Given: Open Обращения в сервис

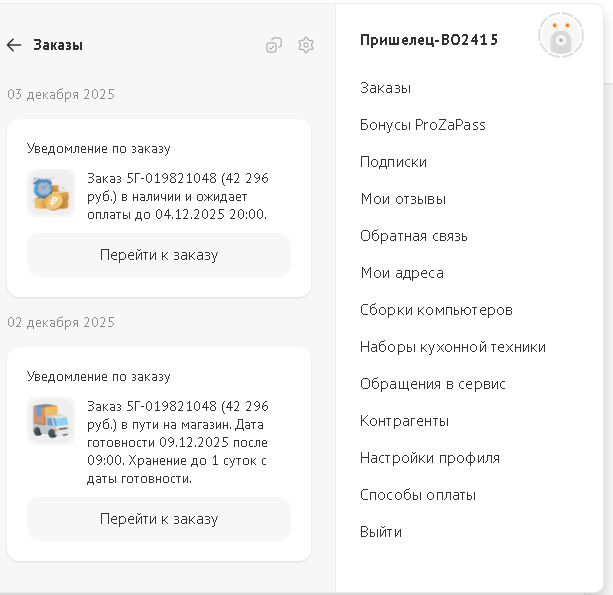Looking at the screenshot, I should pyautogui.click(x=432, y=384).
